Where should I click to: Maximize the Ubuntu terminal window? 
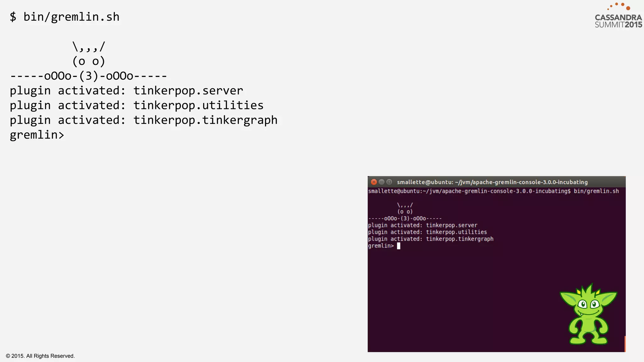pos(389,182)
